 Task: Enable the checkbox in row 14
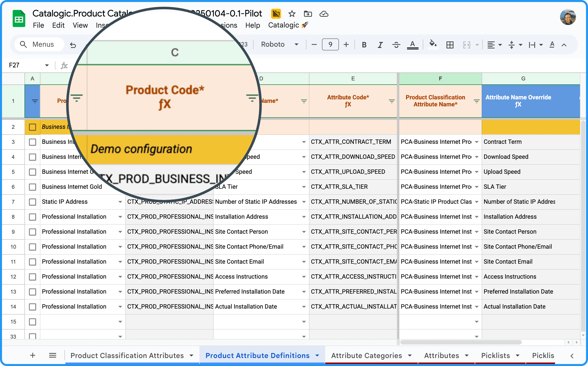(x=32, y=307)
